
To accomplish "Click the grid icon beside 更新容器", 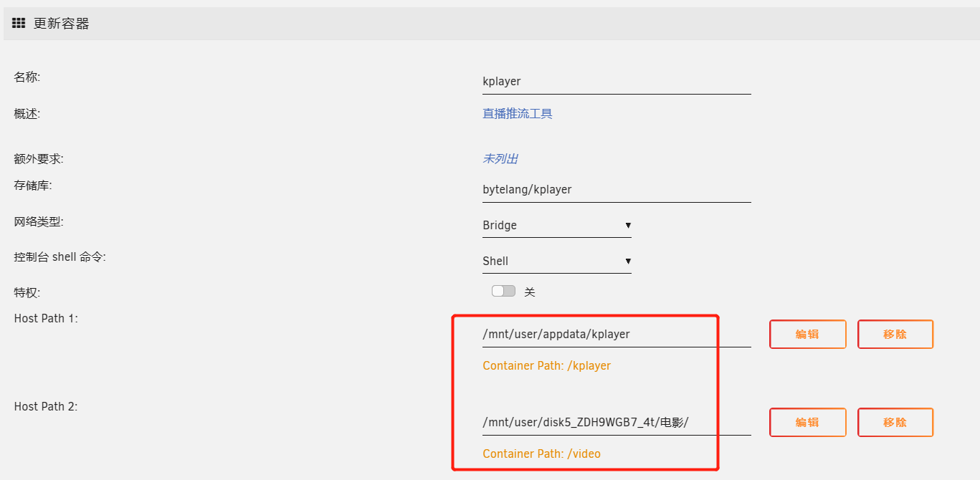I will [19, 24].
